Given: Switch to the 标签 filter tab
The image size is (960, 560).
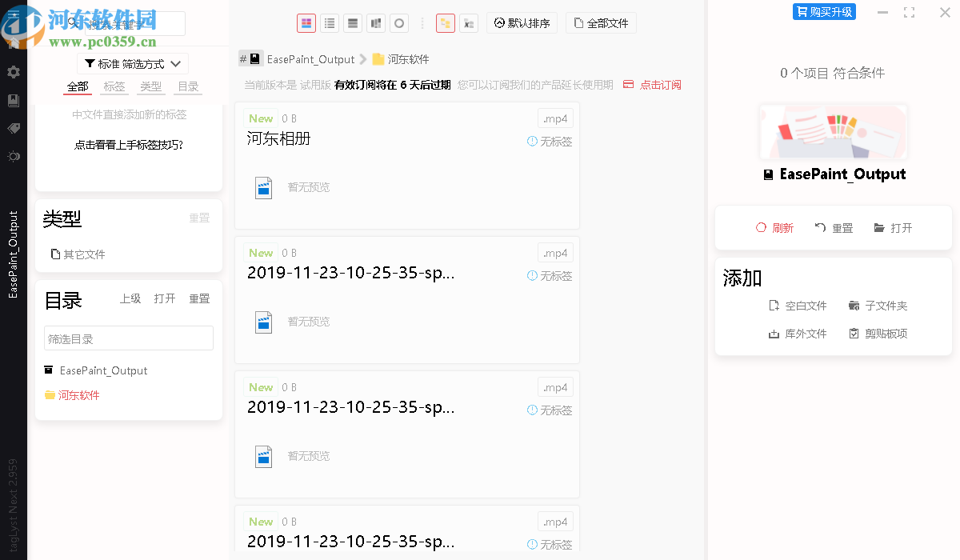Looking at the screenshot, I should (114, 86).
